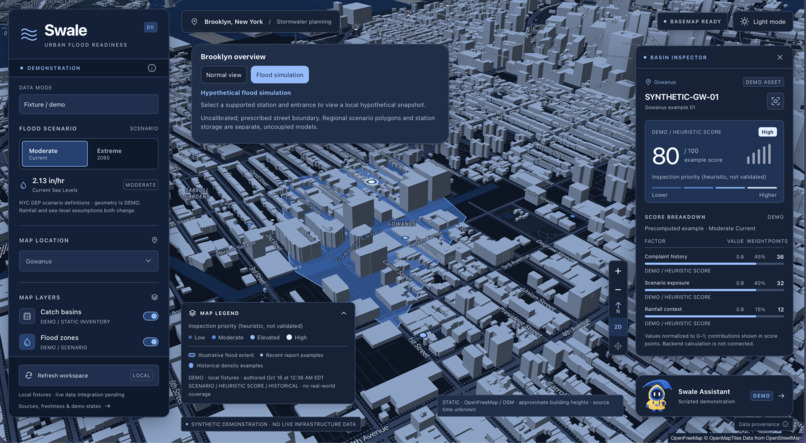Image resolution: width=806 pixels, height=443 pixels.
Task: Click the Brooklyn, New York location pin
Action: click(x=194, y=22)
